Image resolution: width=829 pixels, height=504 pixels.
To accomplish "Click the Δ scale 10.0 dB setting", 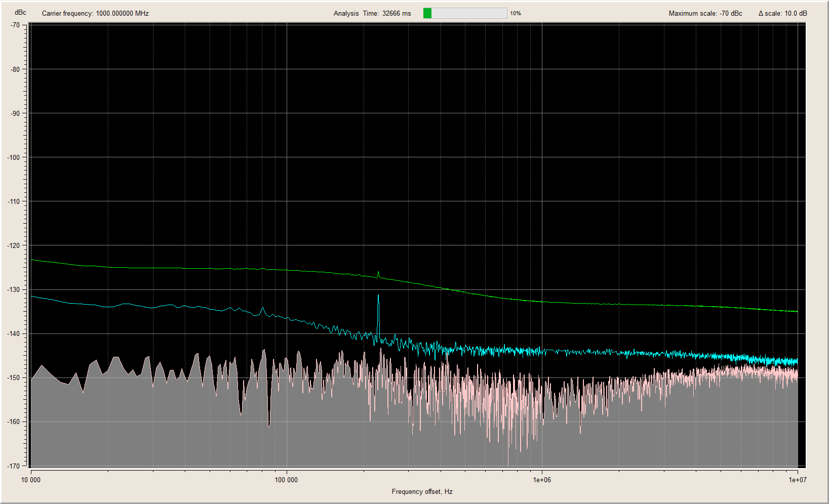I will point(782,13).
